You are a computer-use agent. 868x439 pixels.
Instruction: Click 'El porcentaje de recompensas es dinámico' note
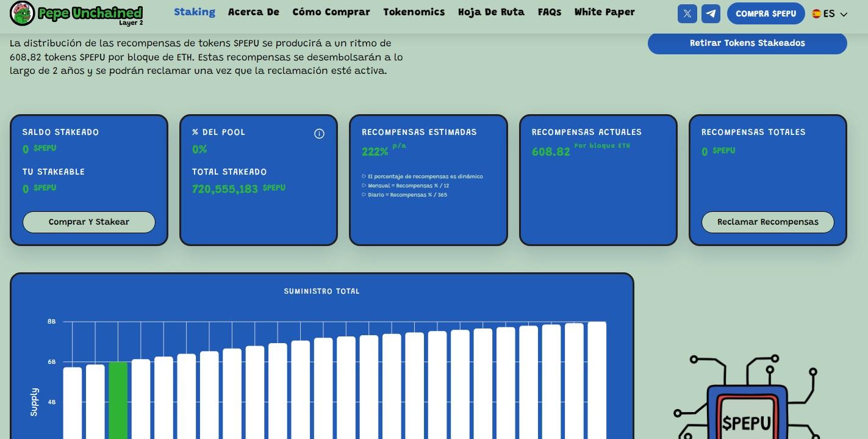point(425,176)
